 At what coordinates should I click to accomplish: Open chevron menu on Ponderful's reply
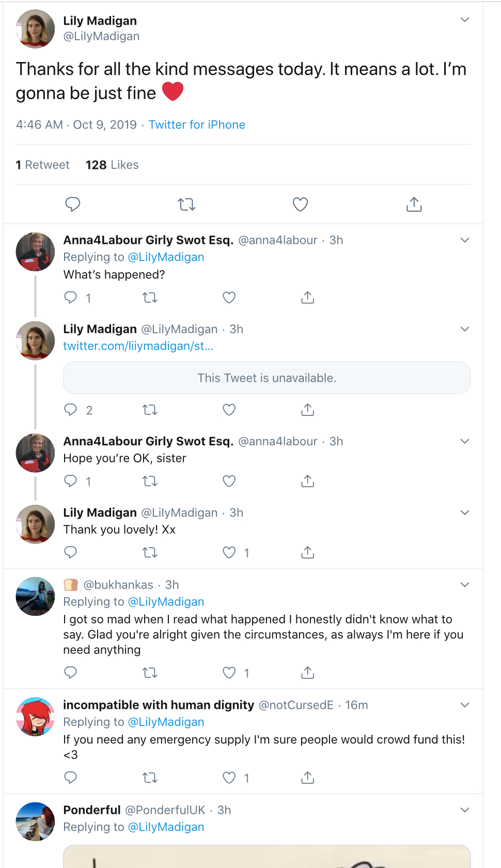point(465,810)
